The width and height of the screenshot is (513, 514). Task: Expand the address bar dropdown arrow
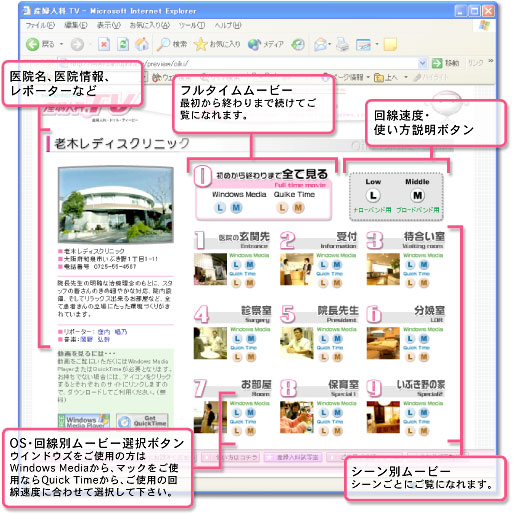pos(422,63)
